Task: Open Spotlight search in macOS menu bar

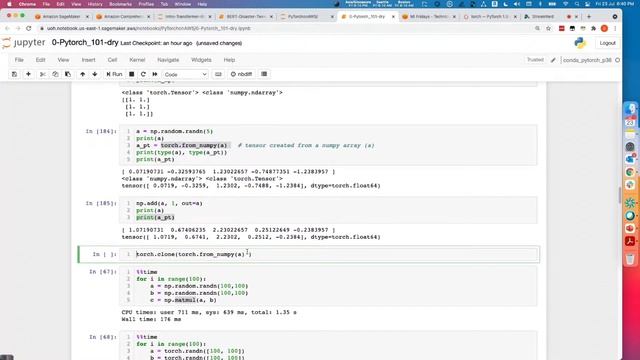Action: click(577, 4)
